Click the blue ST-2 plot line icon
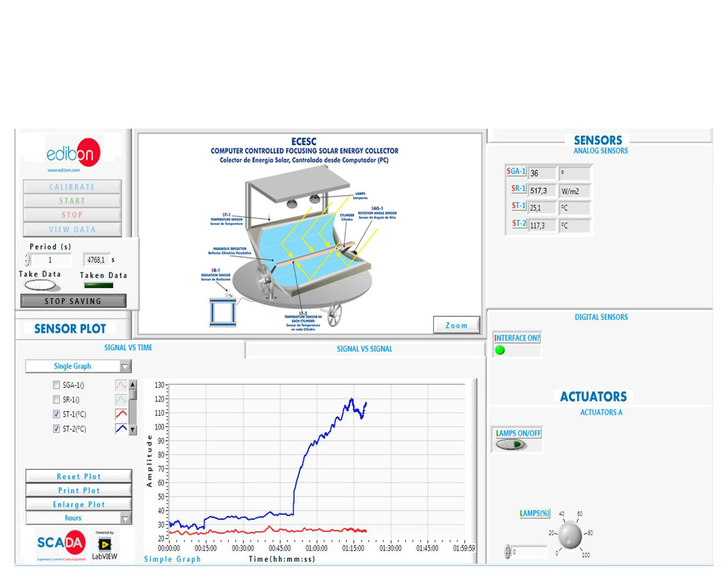The height and width of the screenshot is (588, 728). coord(121,429)
